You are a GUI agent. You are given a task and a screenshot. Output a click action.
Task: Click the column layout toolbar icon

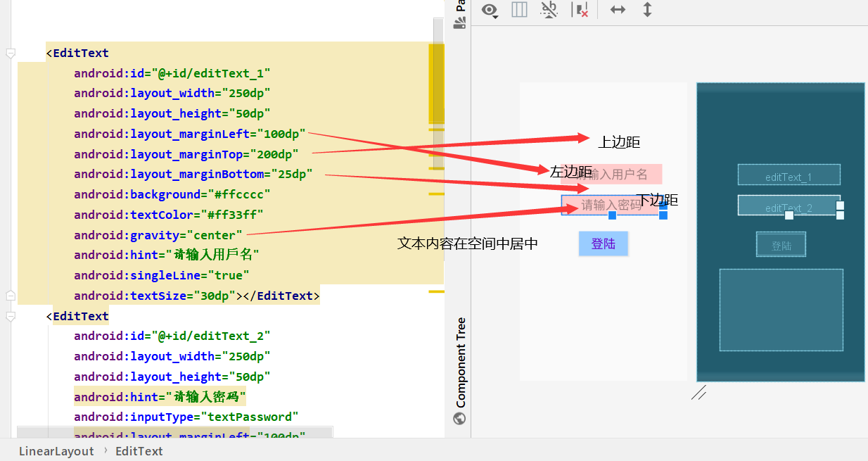[x=519, y=10]
